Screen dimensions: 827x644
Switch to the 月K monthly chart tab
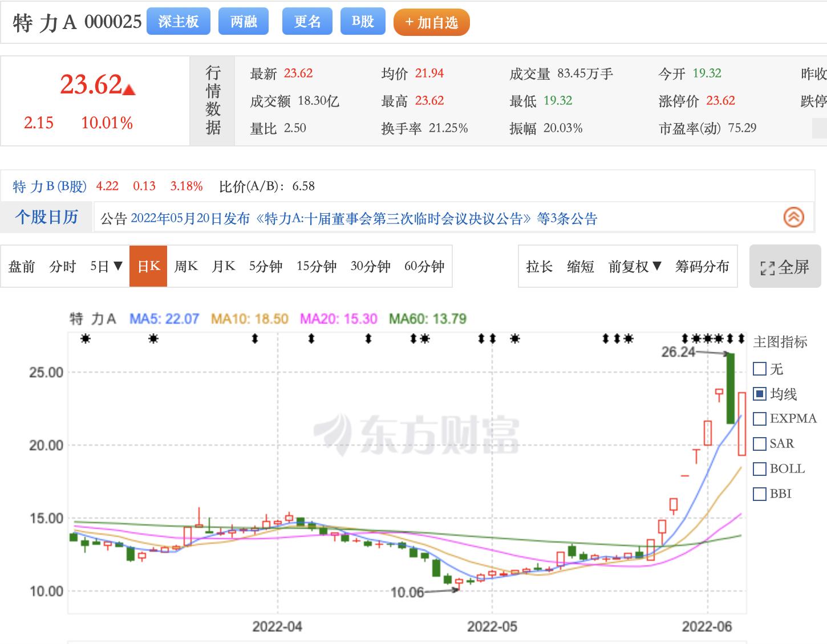(223, 266)
